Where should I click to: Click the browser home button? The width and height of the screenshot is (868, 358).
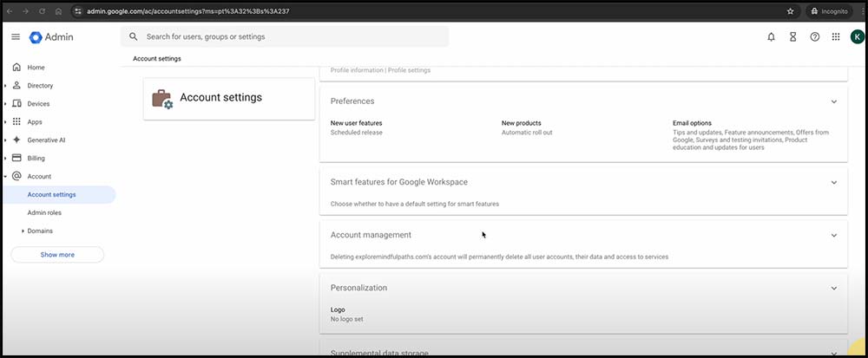coord(59,11)
